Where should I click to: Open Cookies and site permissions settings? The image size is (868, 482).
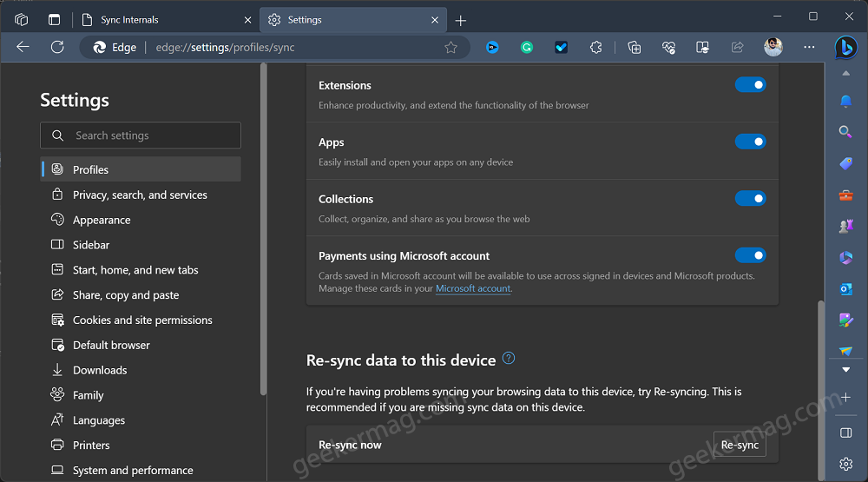(141, 320)
